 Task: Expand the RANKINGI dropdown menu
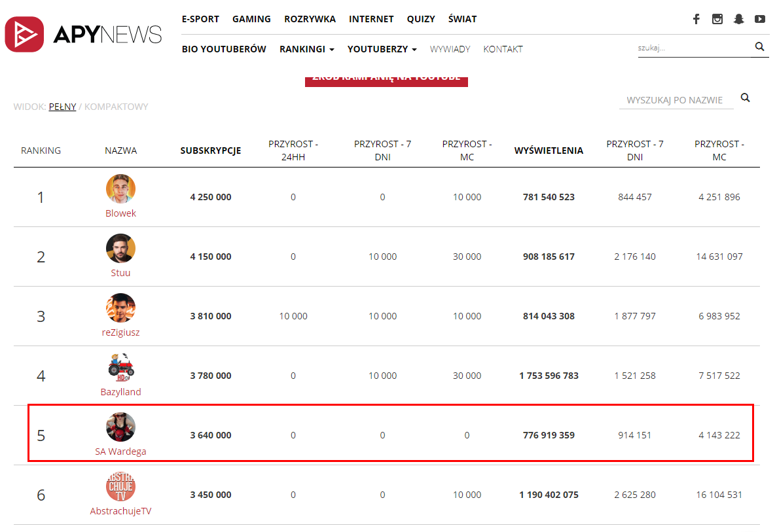point(307,49)
